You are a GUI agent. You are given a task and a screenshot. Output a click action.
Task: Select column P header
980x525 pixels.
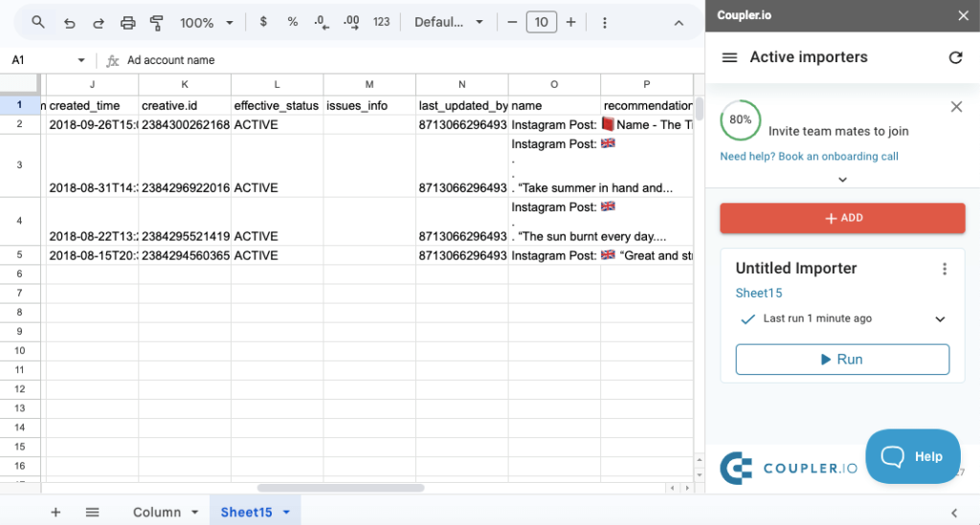point(647,84)
